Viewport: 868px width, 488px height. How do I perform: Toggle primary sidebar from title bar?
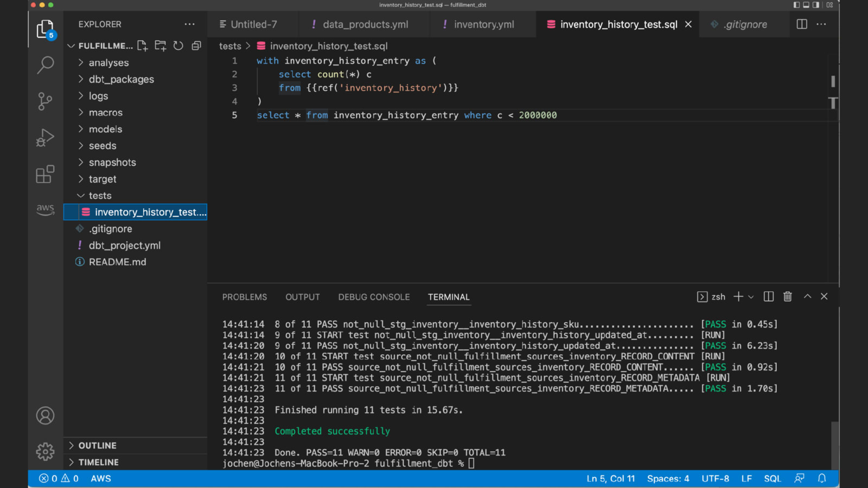pyautogui.click(x=796, y=5)
